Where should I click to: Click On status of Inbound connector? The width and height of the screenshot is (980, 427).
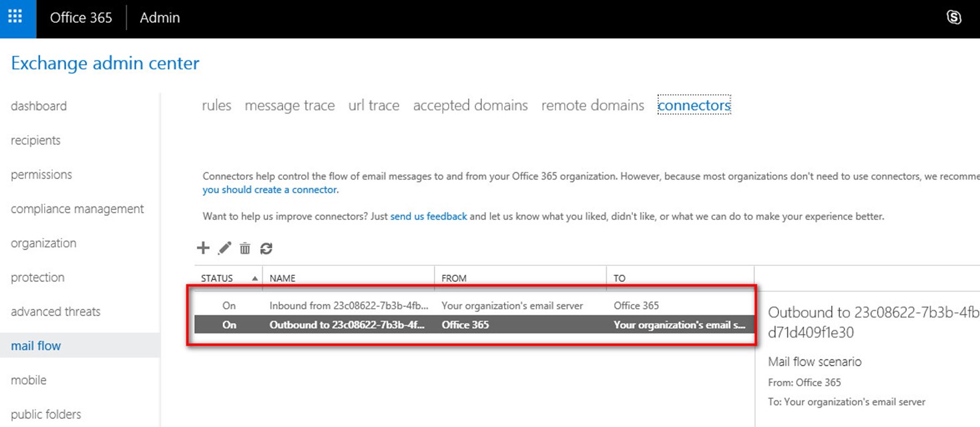tap(229, 305)
